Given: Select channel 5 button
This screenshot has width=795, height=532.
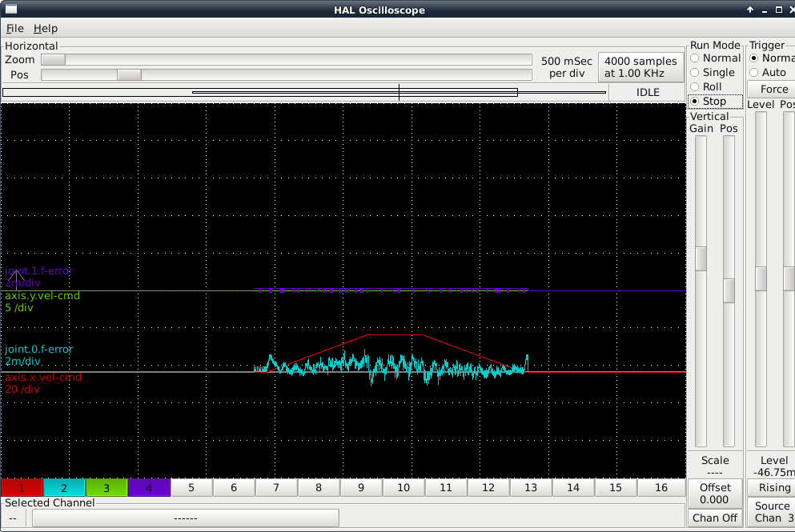Looking at the screenshot, I should 191,487.
